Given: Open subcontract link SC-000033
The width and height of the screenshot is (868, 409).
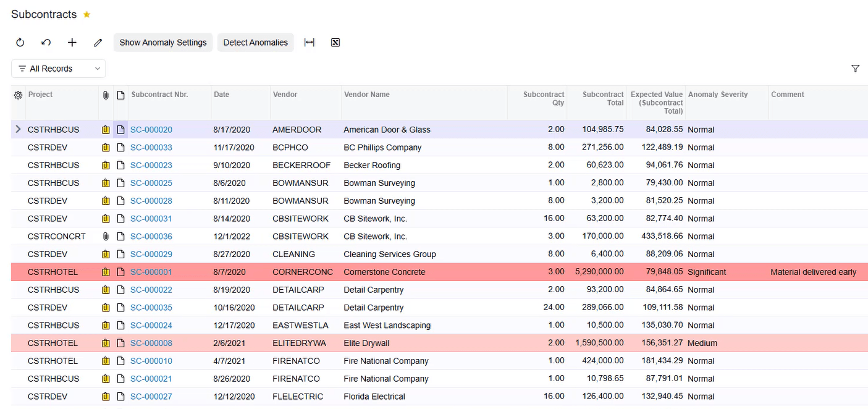Looking at the screenshot, I should click(151, 148).
